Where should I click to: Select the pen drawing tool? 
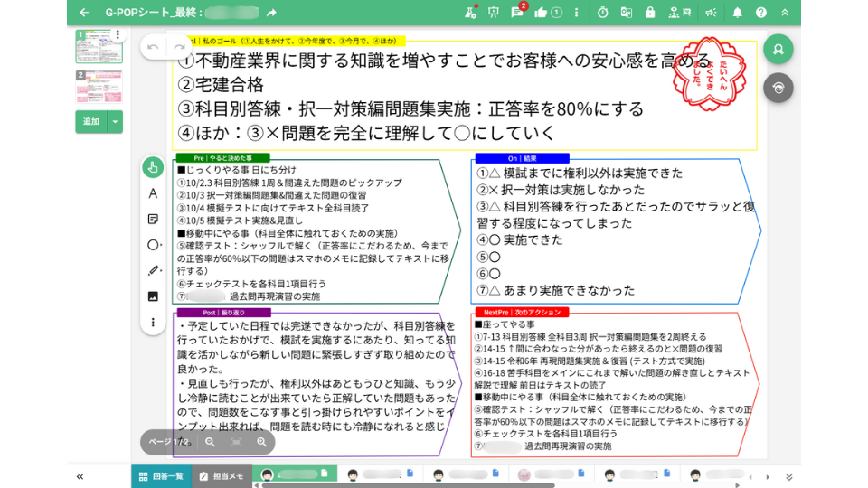tap(154, 270)
